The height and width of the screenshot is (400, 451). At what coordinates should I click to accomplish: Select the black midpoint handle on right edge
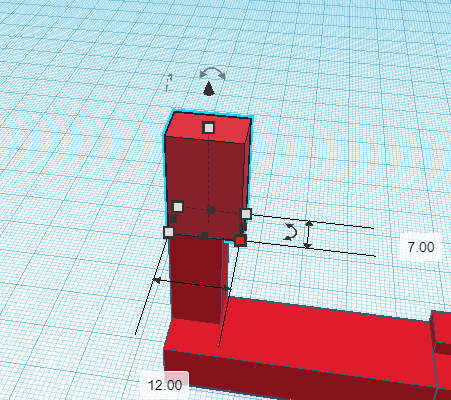click(243, 227)
